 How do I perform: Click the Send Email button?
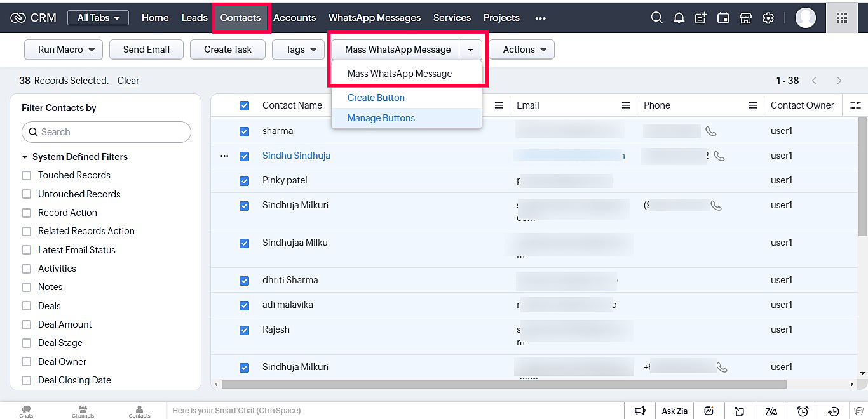[x=146, y=50]
